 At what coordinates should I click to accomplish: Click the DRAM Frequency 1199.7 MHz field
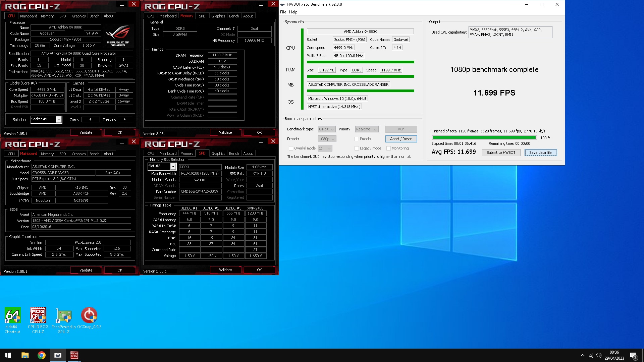[x=222, y=55]
